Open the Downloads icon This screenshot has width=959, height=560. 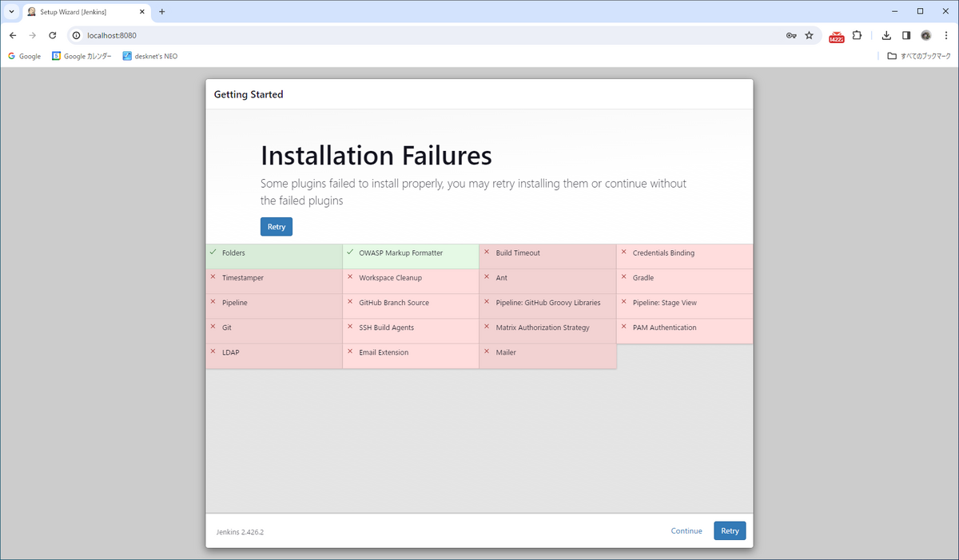[886, 35]
